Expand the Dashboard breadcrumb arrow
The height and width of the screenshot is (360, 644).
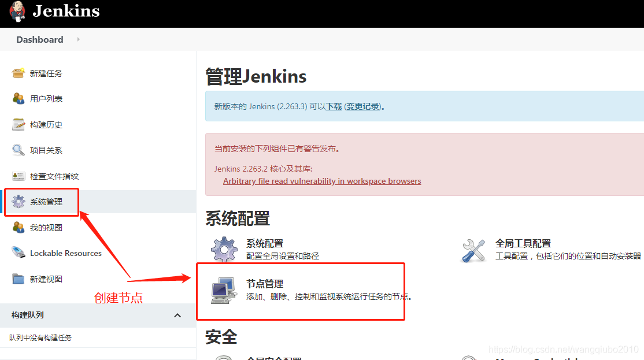[x=78, y=39]
